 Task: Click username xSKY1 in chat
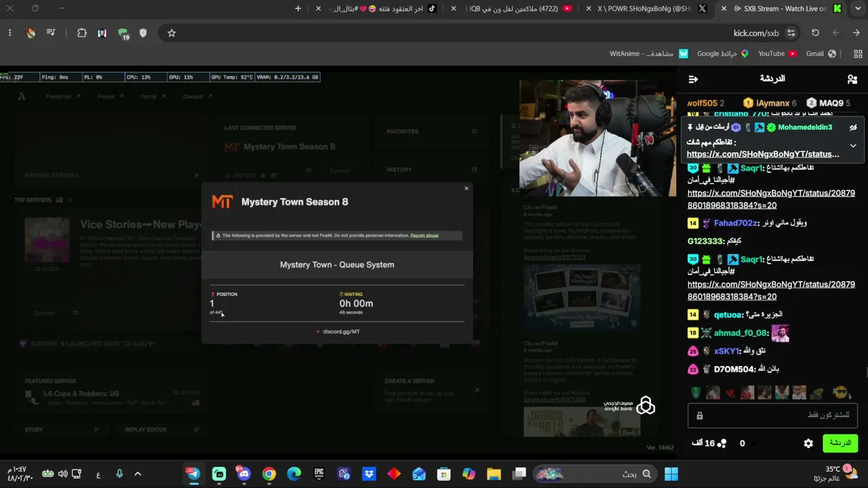click(726, 351)
